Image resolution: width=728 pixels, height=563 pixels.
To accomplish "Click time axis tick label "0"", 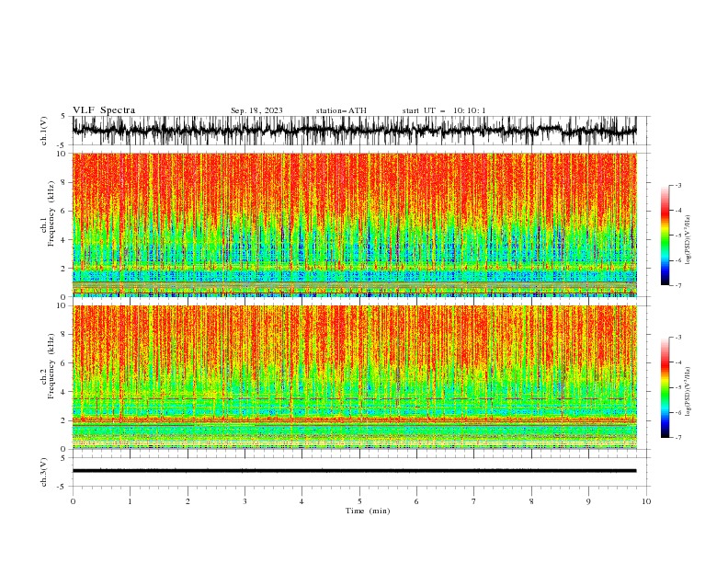I will tap(73, 501).
